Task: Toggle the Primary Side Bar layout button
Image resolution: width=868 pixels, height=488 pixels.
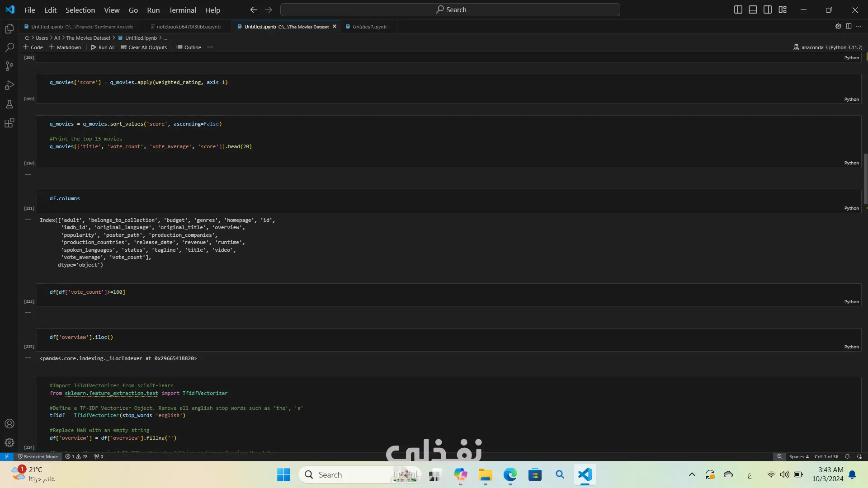Action: [738, 9]
